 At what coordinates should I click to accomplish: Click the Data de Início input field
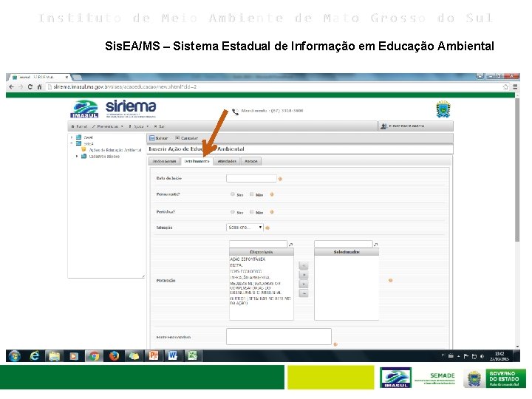point(251,179)
